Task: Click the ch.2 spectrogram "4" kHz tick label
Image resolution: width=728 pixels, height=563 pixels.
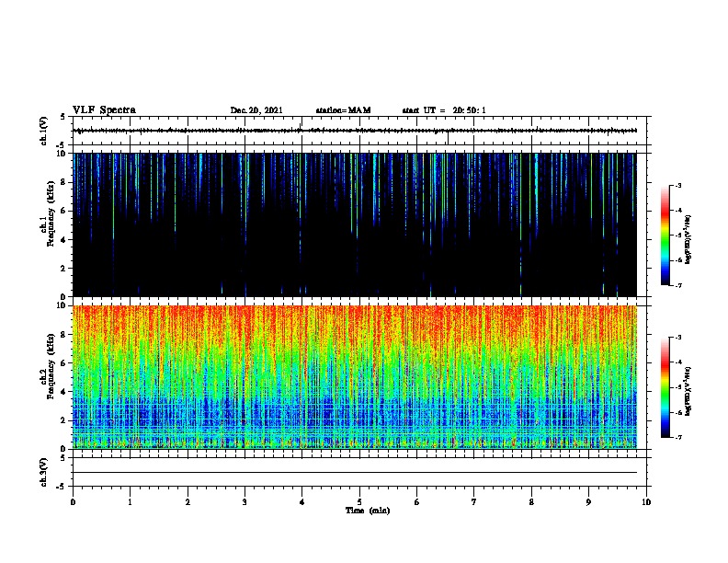Action: tap(63, 392)
